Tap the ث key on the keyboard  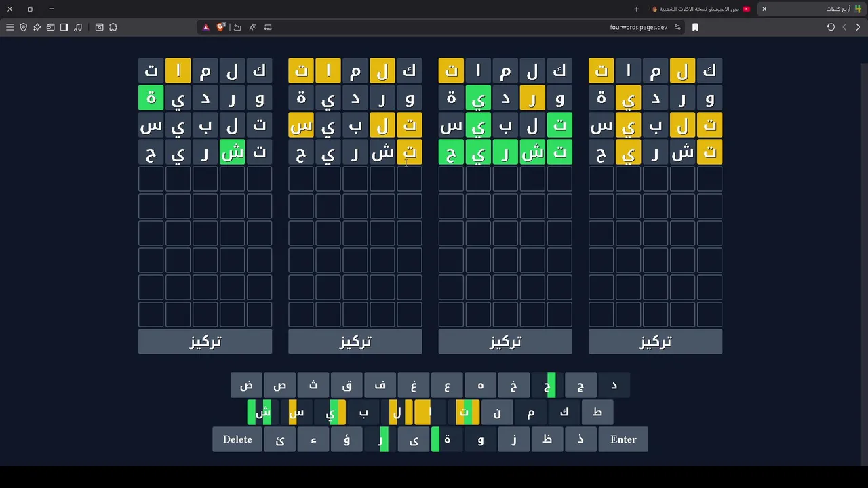pyautogui.click(x=313, y=385)
